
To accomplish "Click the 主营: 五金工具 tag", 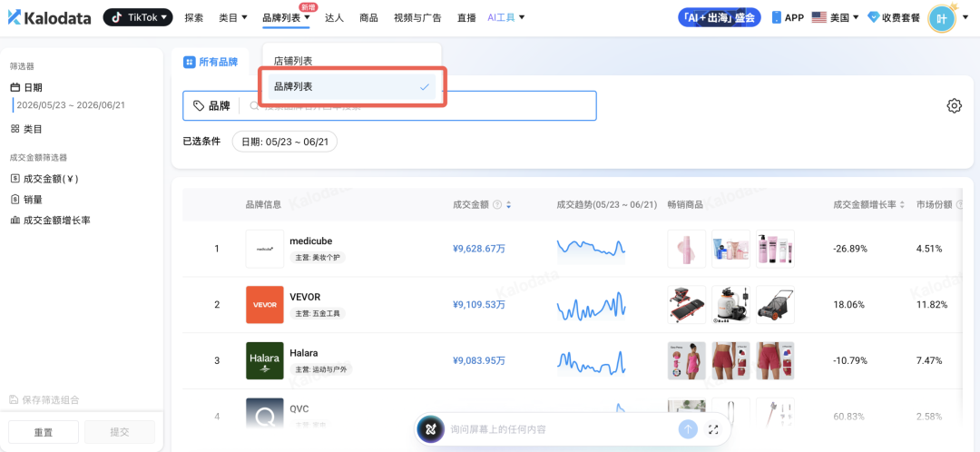I will 318,313.
